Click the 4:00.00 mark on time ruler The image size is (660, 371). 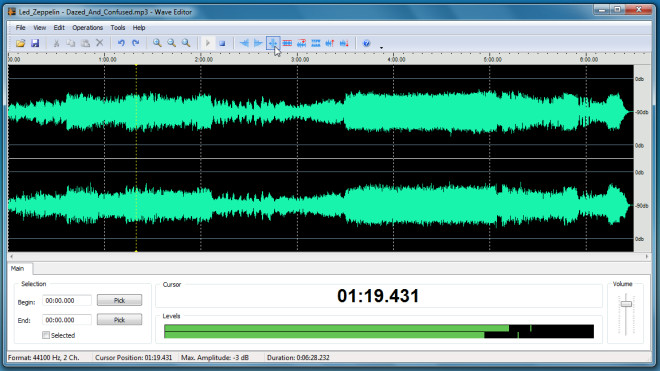click(396, 60)
